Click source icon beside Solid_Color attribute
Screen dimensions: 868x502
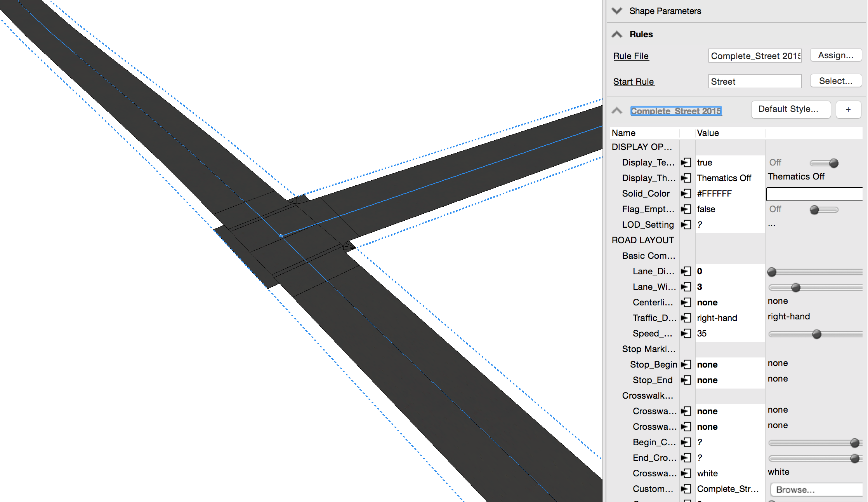coord(686,193)
